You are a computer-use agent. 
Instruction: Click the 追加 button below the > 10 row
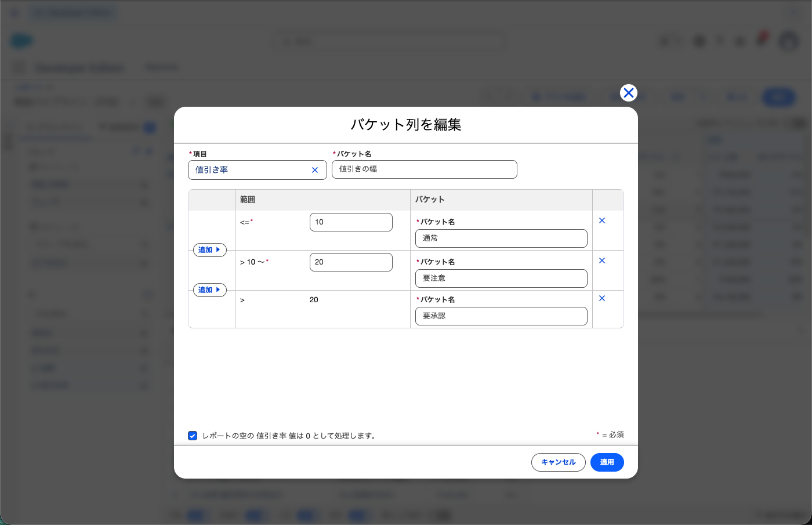(x=209, y=290)
